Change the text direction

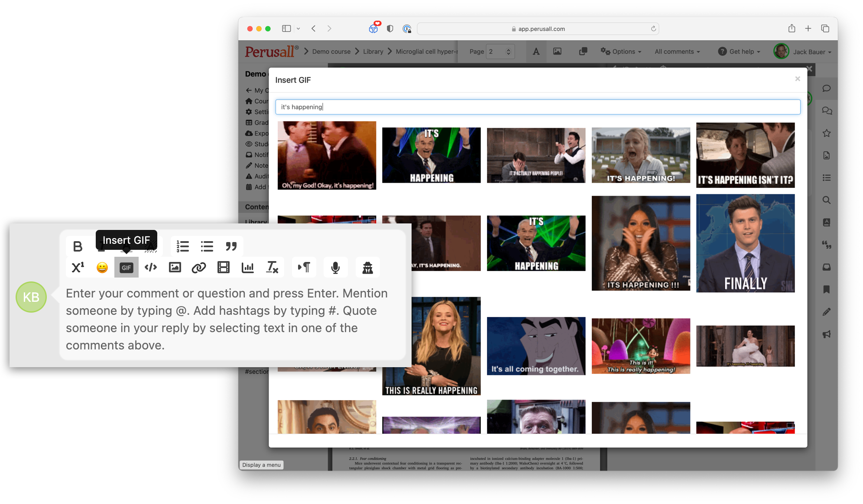click(304, 268)
